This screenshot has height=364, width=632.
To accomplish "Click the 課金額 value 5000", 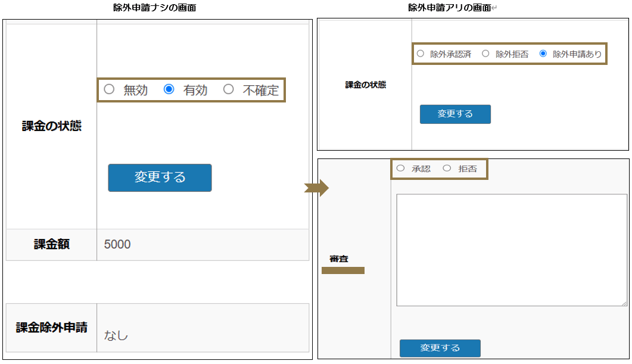I will pyautogui.click(x=117, y=244).
